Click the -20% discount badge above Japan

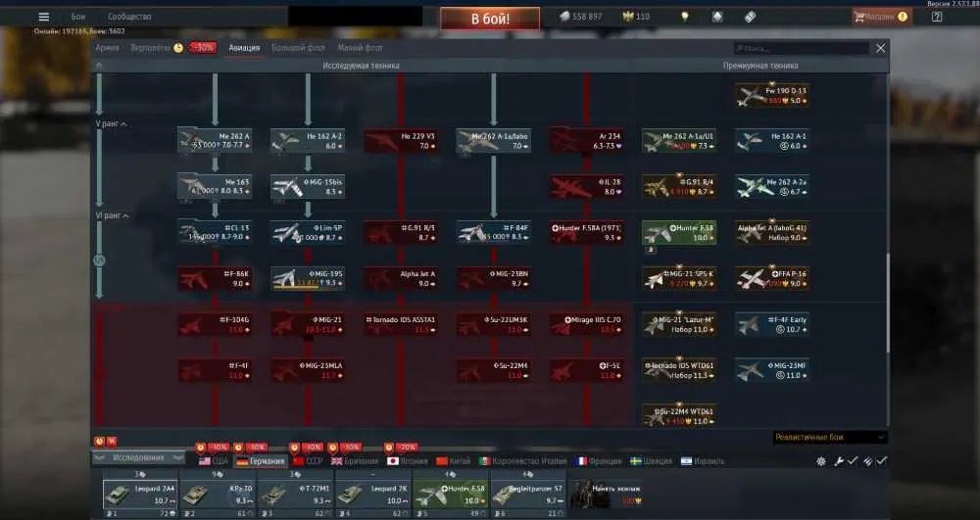(406, 448)
